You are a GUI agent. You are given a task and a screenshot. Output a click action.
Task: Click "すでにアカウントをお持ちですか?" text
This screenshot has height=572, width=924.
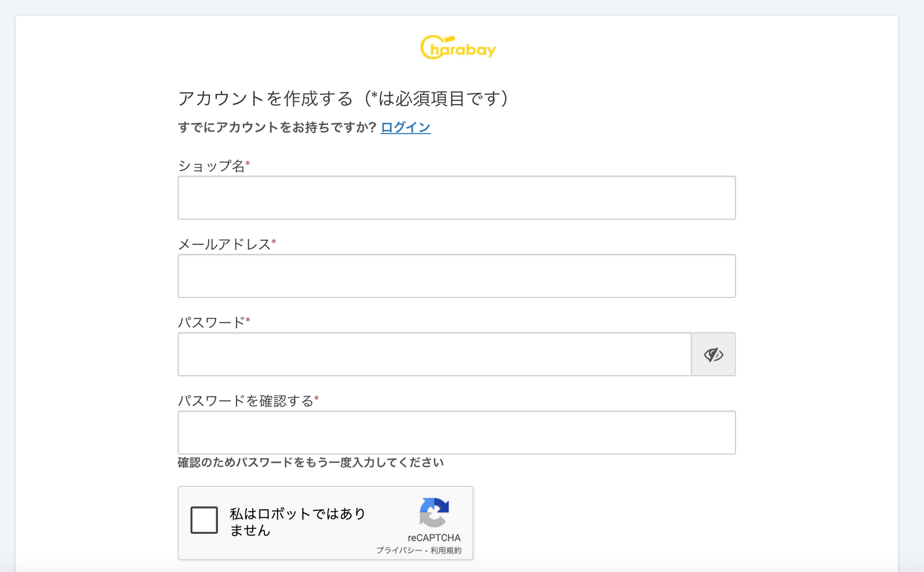(x=277, y=127)
